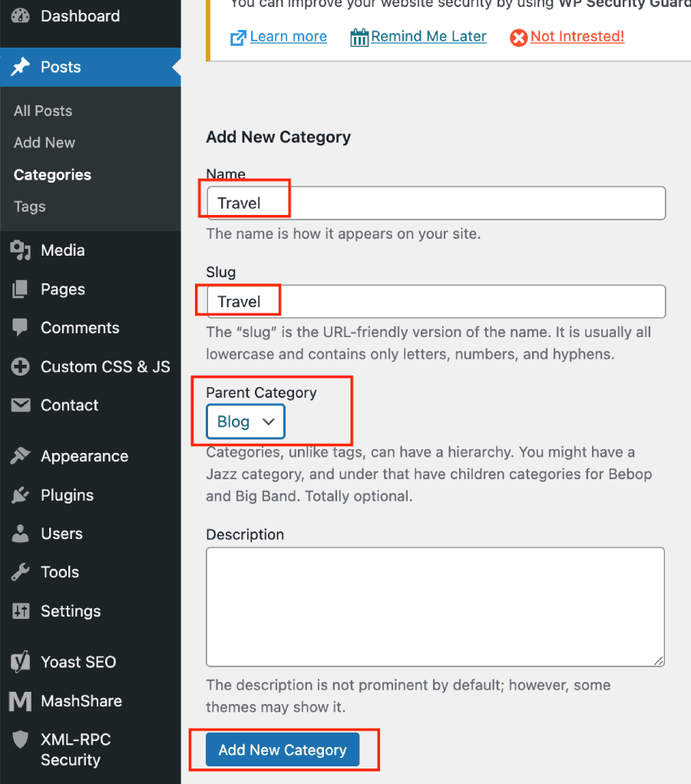
Task: Click the XML-RPC Security shield icon
Action: pos(20,739)
